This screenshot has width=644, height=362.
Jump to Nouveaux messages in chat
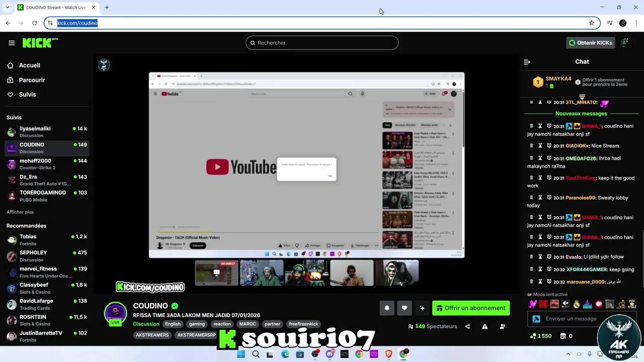point(581,114)
